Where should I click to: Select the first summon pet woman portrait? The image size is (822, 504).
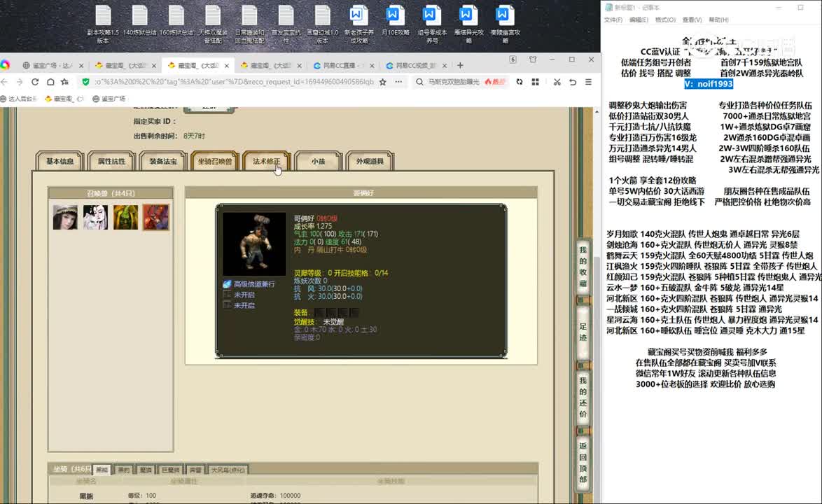65,217
